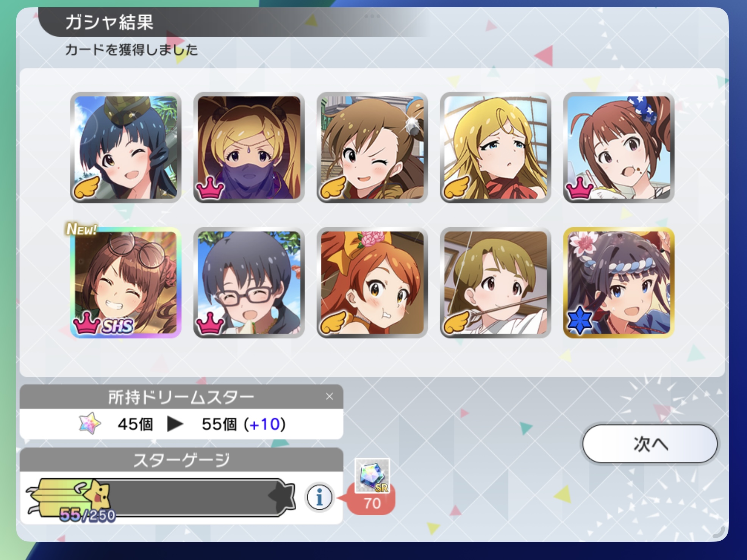Select the New! rainbow-framed goggles girl card

126,282
